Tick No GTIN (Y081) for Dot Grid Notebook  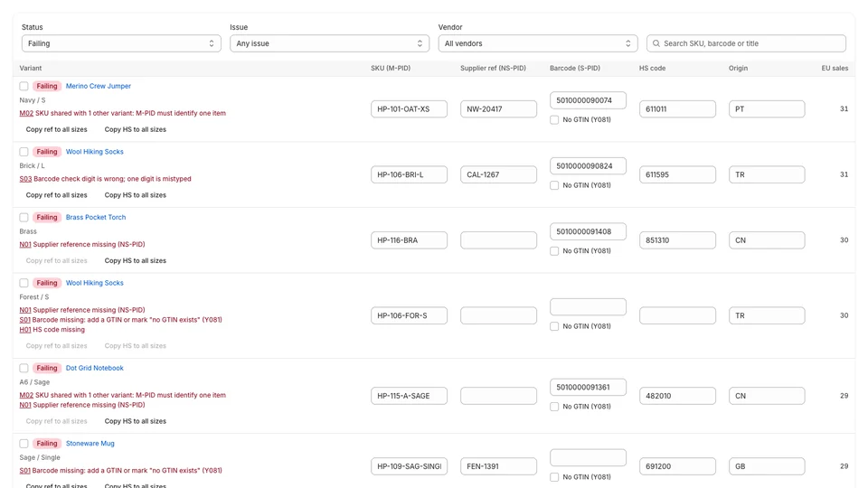[554, 407]
